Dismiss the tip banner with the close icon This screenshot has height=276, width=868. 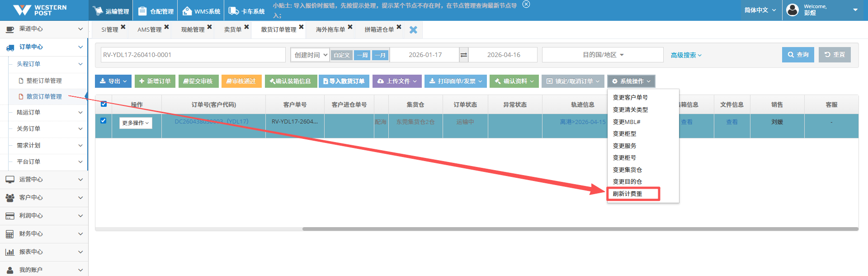(526, 5)
